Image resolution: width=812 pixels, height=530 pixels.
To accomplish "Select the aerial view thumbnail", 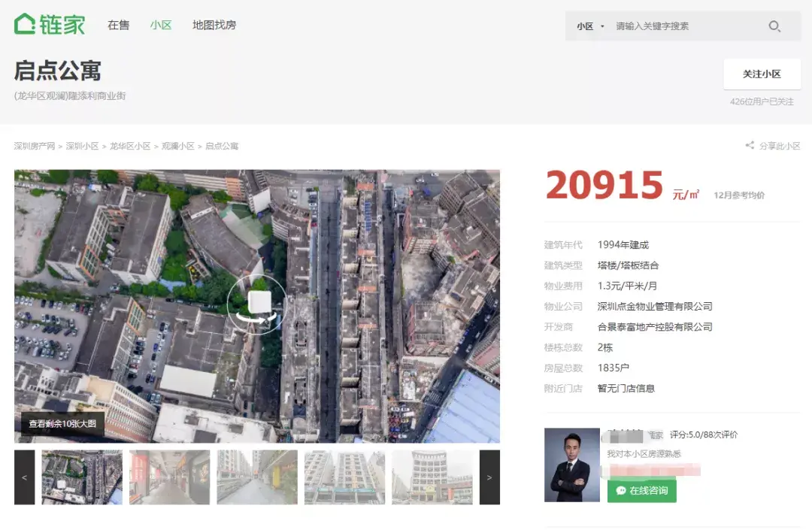I will [82, 477].
